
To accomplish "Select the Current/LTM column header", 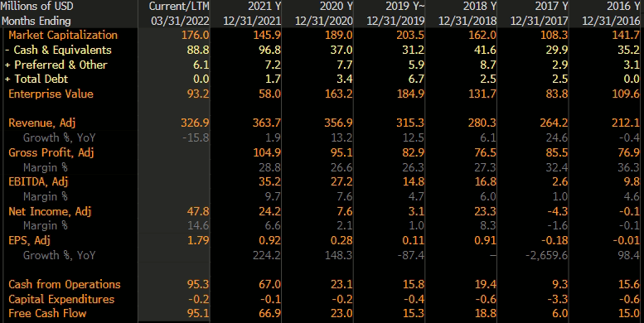I will click(x=179, y=6).
